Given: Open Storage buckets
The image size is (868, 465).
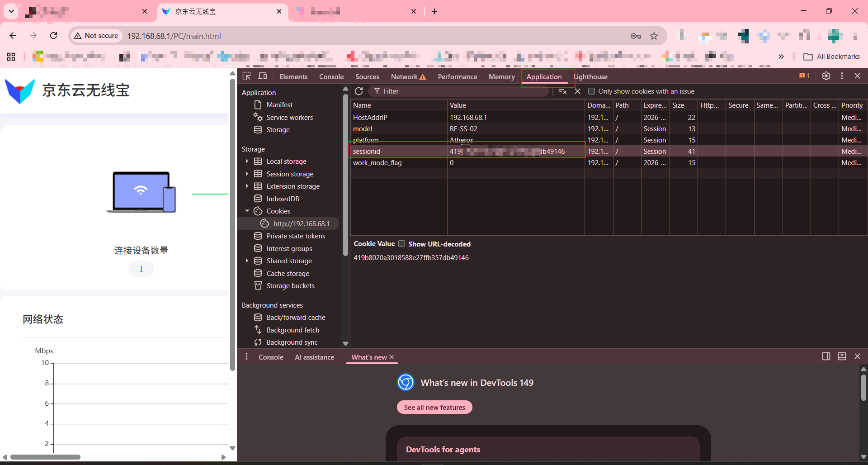Looking at the screenshot, I should (290, 285).
